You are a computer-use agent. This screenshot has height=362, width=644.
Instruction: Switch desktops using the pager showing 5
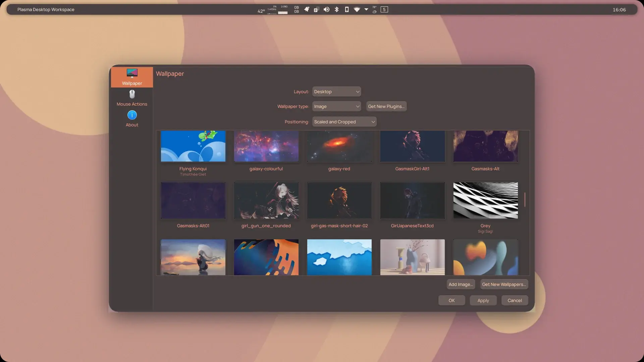click(384, 9)
